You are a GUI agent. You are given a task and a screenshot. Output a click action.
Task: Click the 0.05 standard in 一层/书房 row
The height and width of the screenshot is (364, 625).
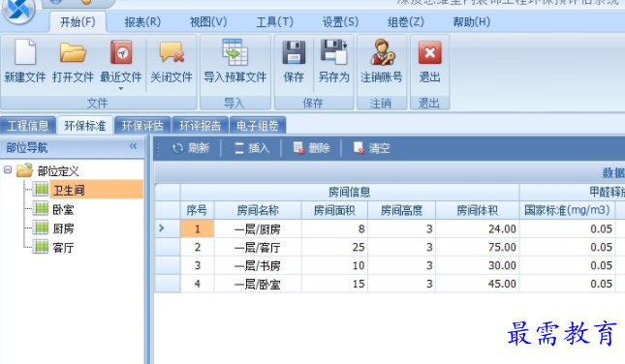[x=567, y=265]
